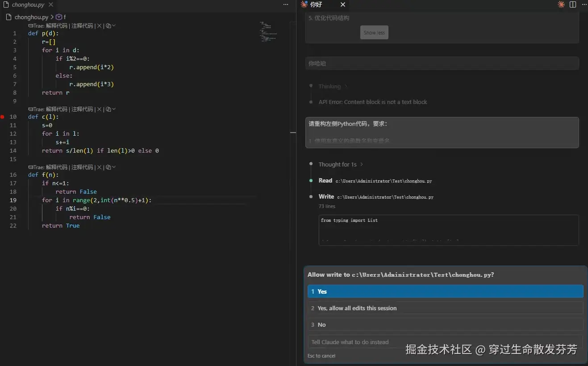Close the 你好 chat tab
The height and width of the screenshot is (366, 588).
(343, 4)
